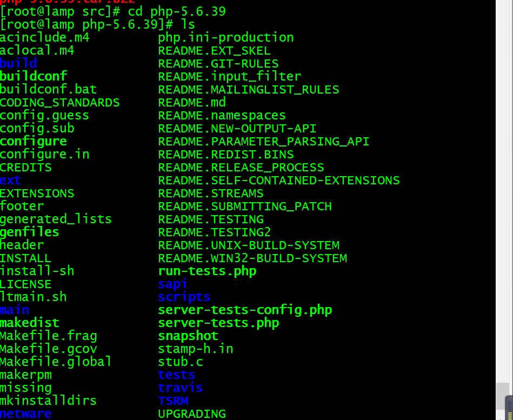
Task: Click the blue 'netware' directory name
Action: coord(26,414)
